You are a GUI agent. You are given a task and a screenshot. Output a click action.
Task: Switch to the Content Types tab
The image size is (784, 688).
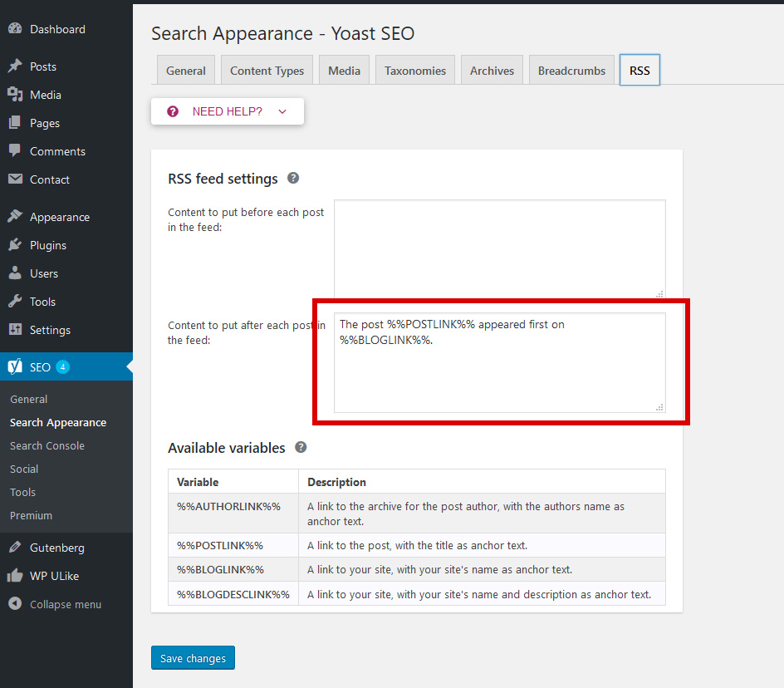[267, 71]
